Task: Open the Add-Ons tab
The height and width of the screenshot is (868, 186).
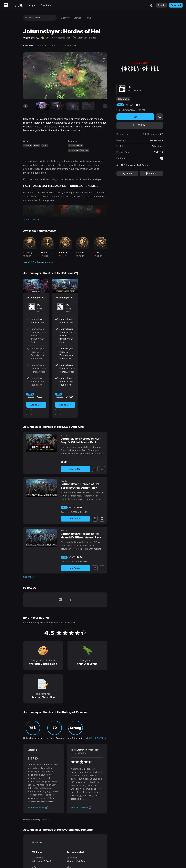Action: [43, 45]
